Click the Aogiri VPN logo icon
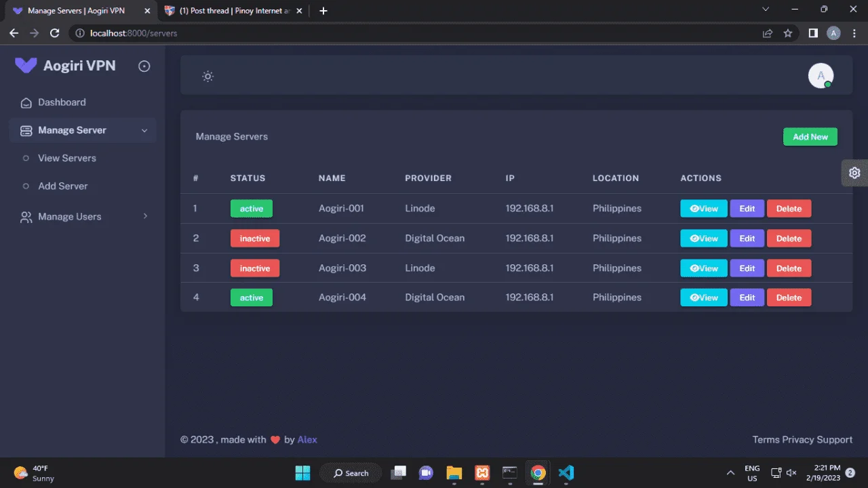This screenshot has width=868, height=488. pos(26,66)
